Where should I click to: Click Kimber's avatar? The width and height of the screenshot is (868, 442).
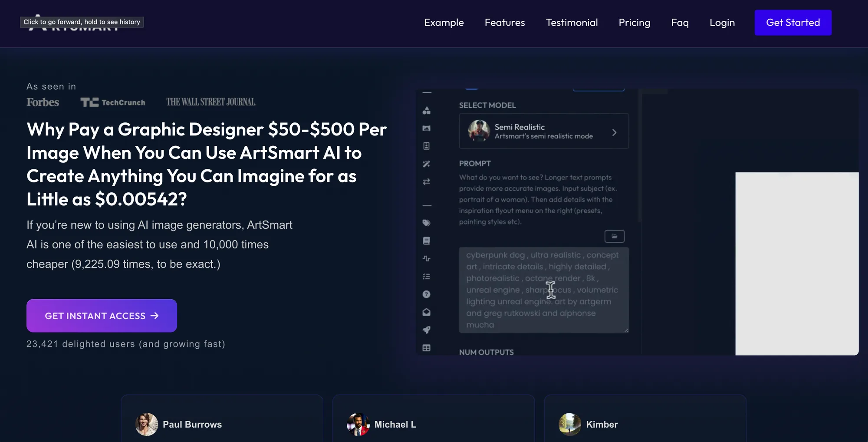570,424
